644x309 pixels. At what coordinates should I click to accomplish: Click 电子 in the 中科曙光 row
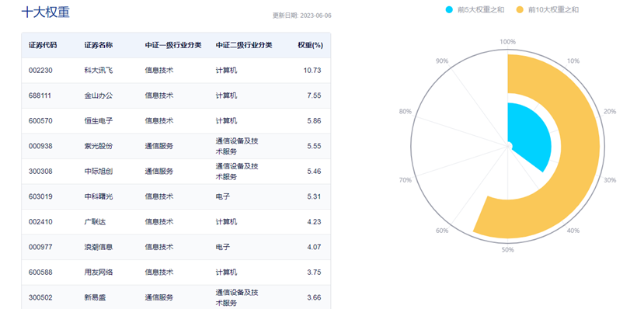223,196
